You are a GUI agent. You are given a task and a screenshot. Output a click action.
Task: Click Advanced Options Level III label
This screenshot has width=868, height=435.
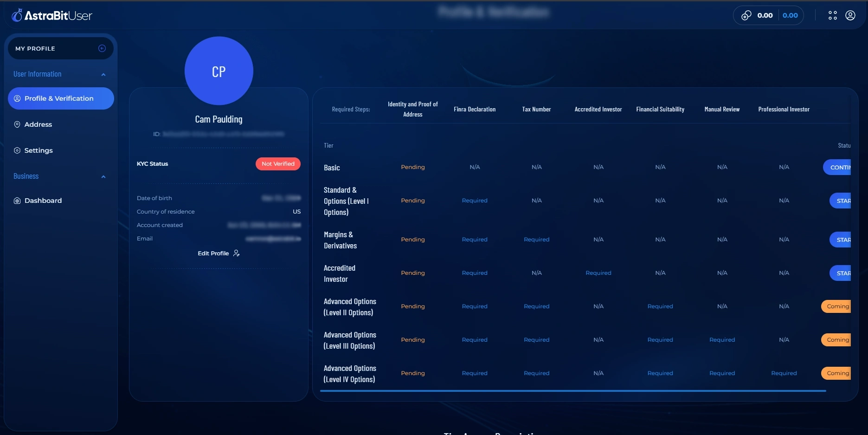click(x=350, y=340)
